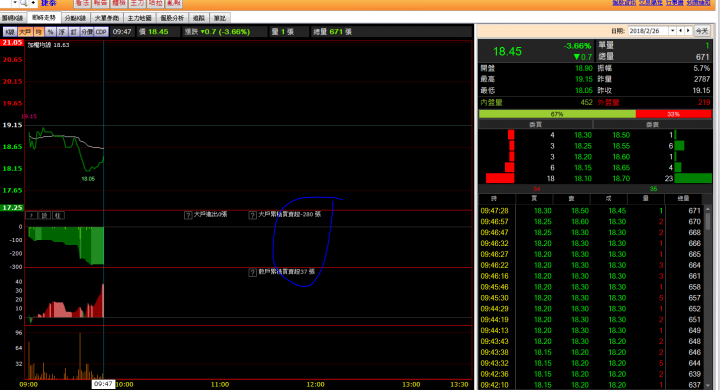The height and width of the screenshot is (390, 720).
Task: Toggle the K線 chart button
Action: point(10,32)
